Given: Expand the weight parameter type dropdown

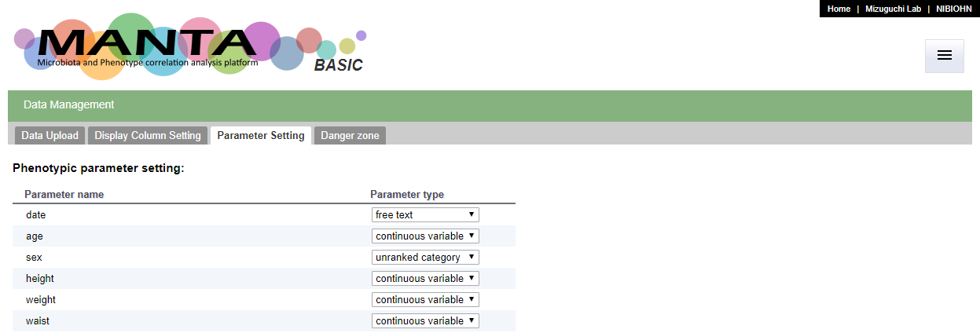Looking at the screenshot, I should [x=425, y=299].
